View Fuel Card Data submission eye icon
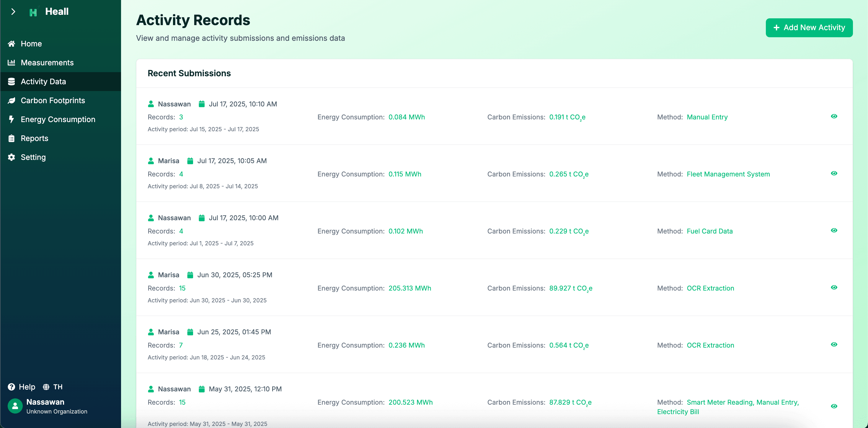 point(834,230)
